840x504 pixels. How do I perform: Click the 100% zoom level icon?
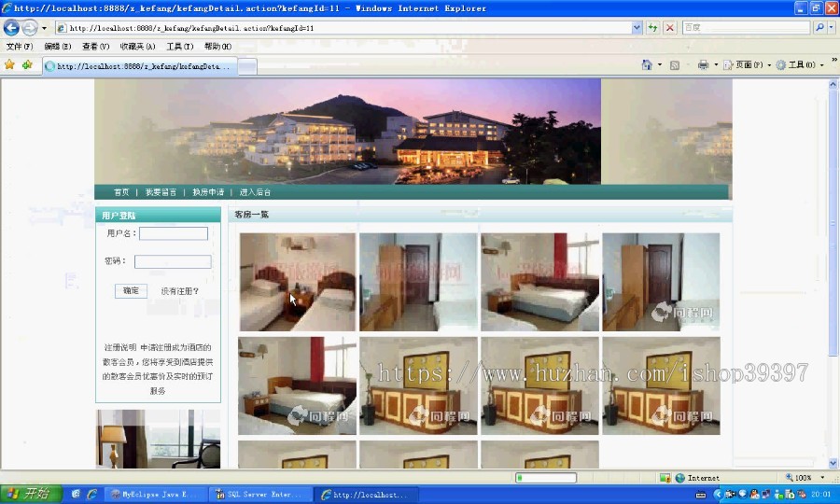(x=789, y=477)
